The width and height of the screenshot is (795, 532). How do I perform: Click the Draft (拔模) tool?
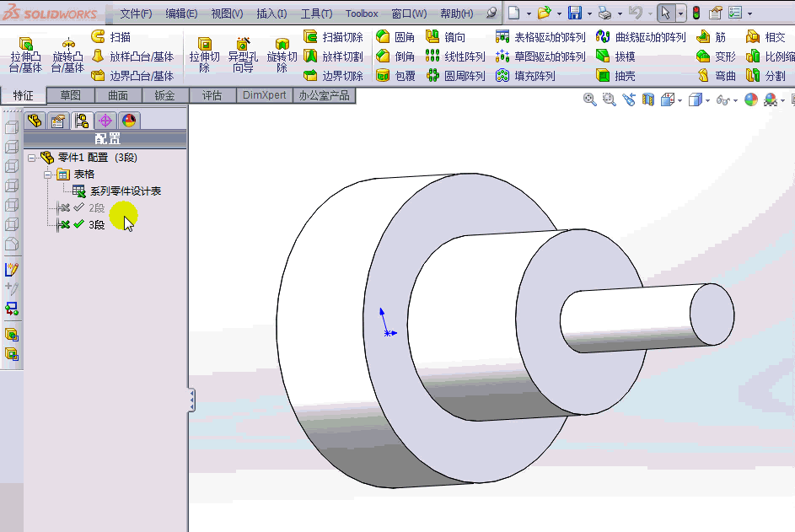615,56
